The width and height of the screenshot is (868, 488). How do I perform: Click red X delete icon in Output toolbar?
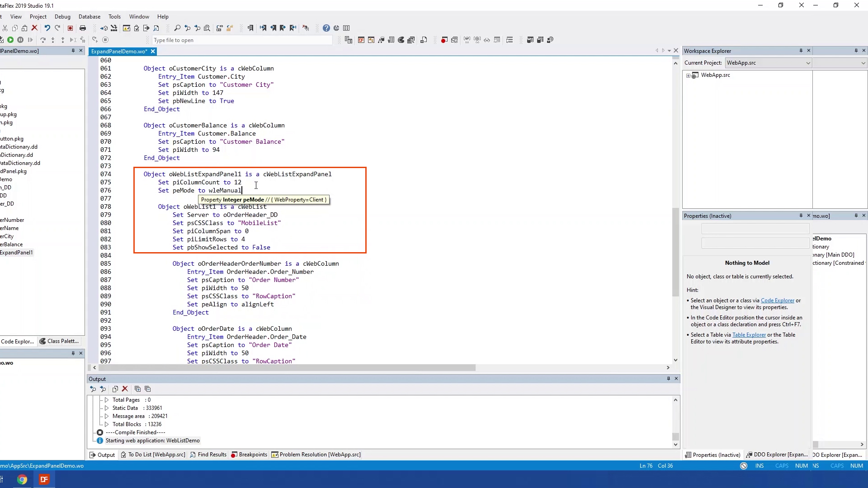point(125,389)
